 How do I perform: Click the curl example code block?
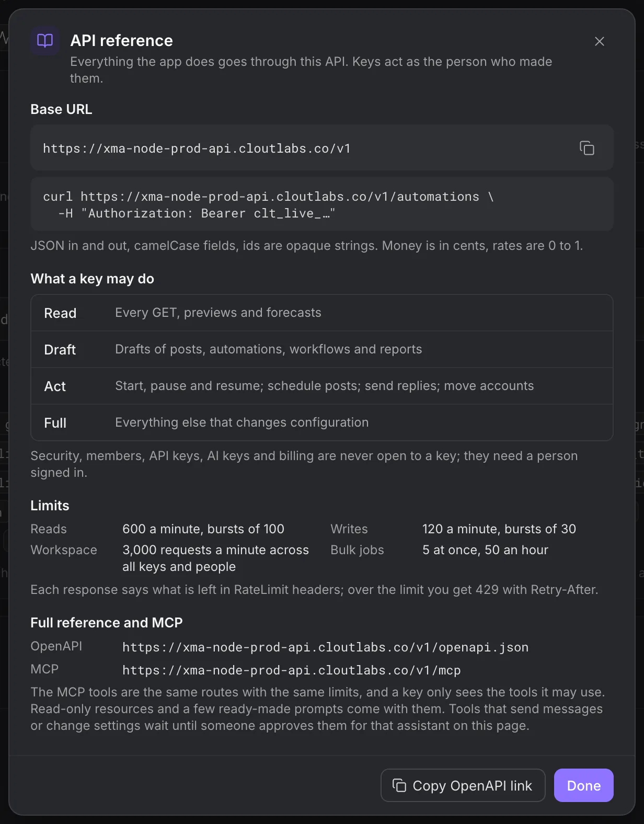(x=322, y=204)
